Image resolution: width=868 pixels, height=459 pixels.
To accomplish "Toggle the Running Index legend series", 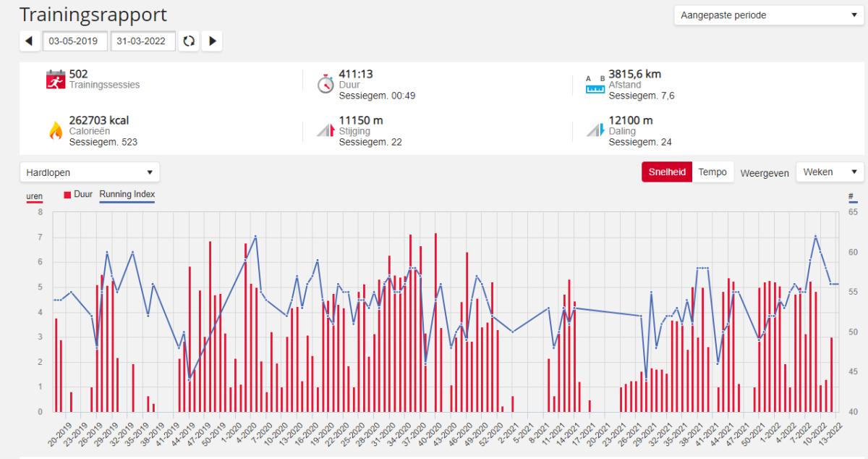I will tap(127, 195).
